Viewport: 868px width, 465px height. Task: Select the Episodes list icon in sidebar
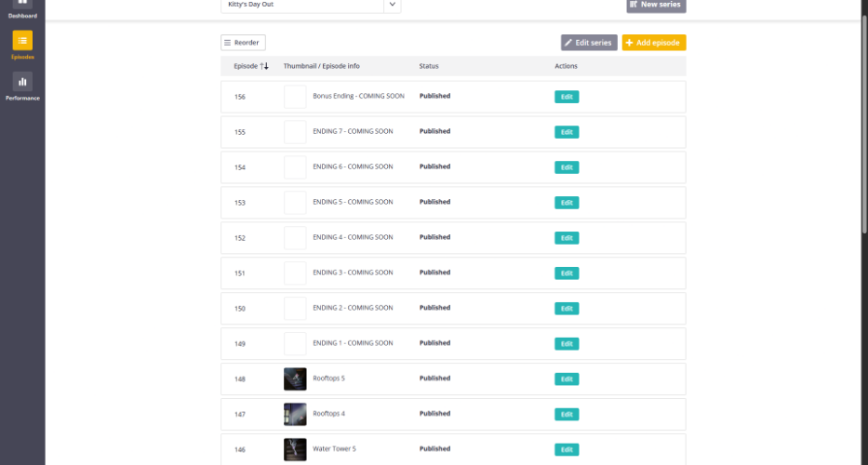pos(22,41)
